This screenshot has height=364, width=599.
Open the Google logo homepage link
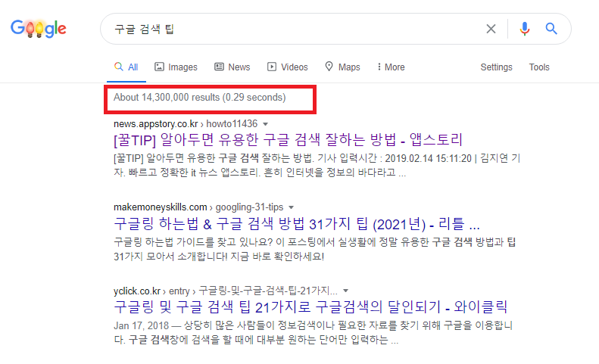38,28
